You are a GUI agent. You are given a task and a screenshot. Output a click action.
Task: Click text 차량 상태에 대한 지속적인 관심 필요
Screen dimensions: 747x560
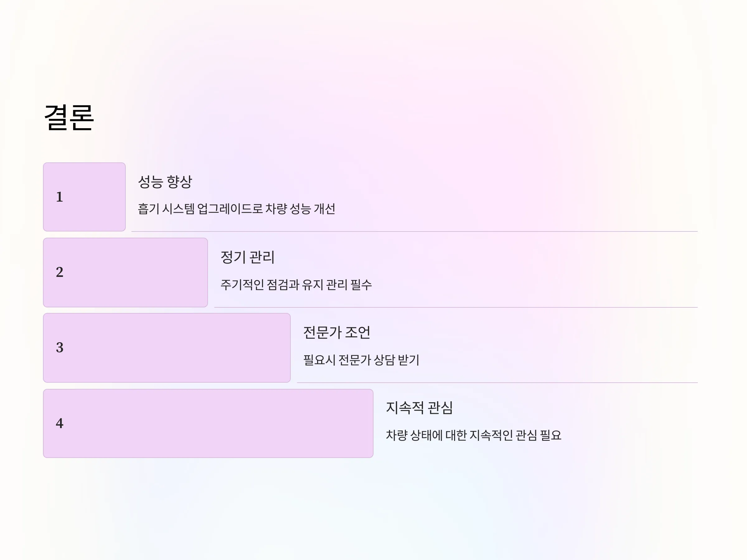pos(473,435)
